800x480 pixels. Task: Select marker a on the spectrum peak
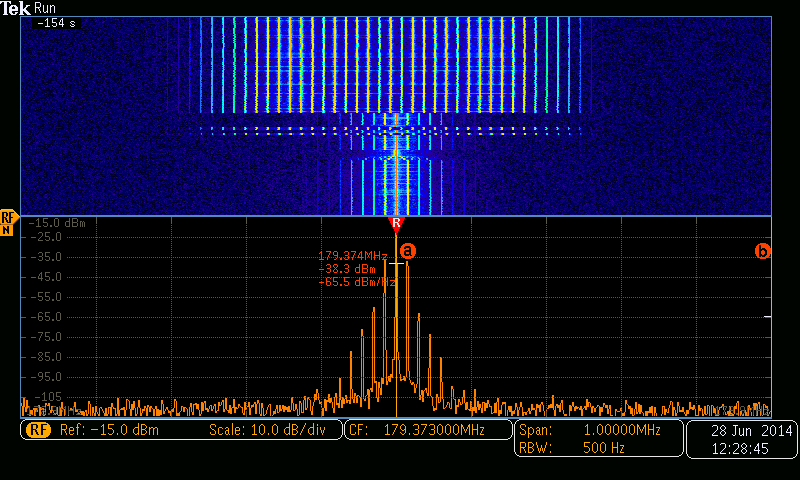pyautogui.click(x=408, y=251)
